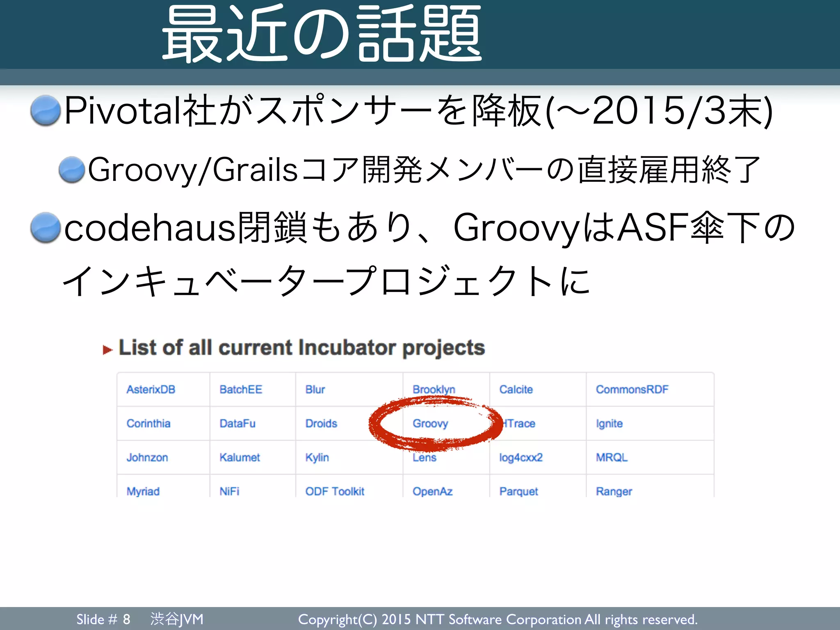This screenshot has width=840, height=630.
Task: Click the codehaus閉鎖 bullet text
Action: click(430, 228)
